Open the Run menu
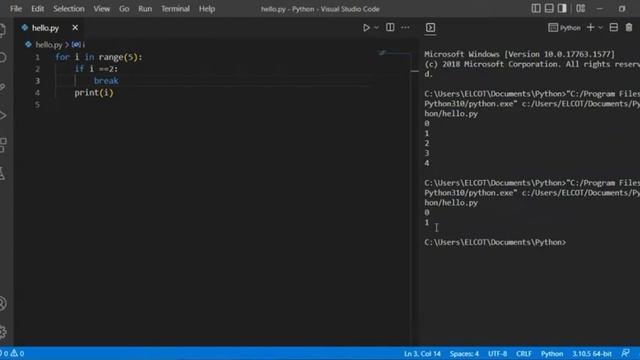The image size is (640, 360). (145, 9)
